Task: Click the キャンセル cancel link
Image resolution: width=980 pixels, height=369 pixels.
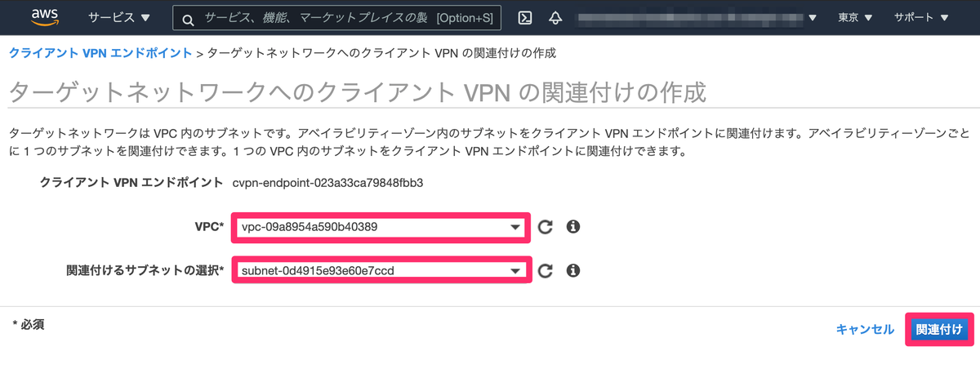Action: click(865, 330)
